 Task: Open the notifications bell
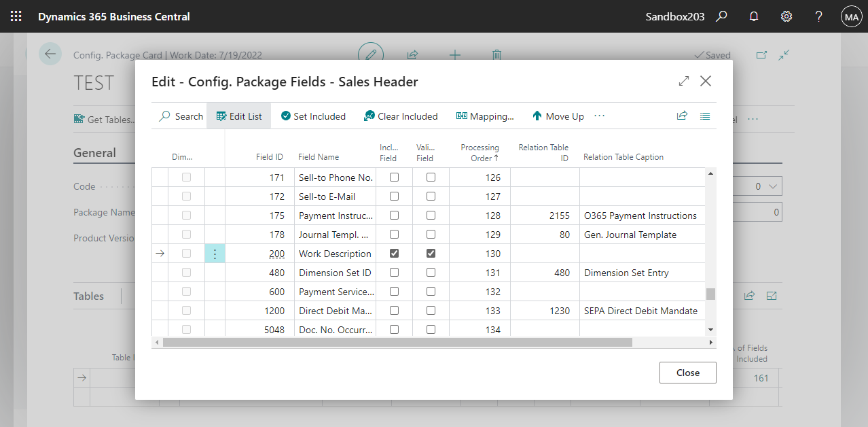point(754,16)
